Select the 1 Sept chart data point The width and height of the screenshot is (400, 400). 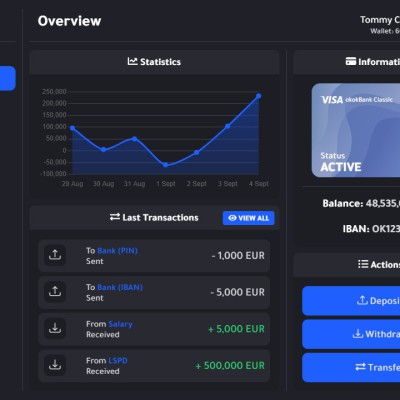(x=166, y=165)
